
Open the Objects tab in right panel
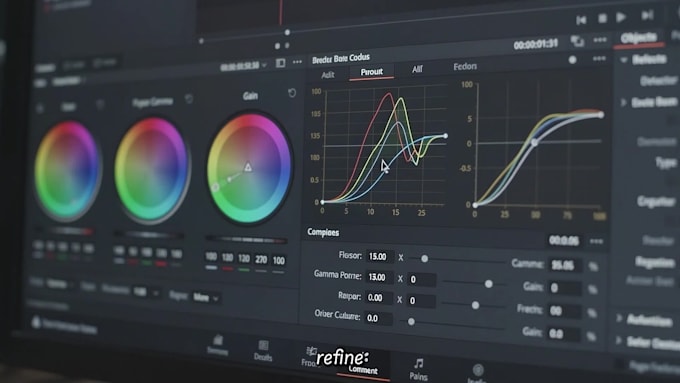point(638,38)
